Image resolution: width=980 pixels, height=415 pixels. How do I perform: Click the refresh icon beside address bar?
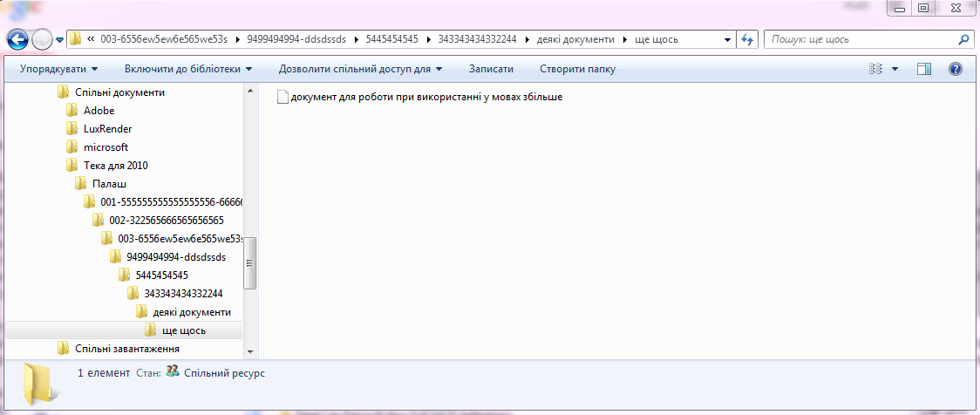[x=747, y=39]
